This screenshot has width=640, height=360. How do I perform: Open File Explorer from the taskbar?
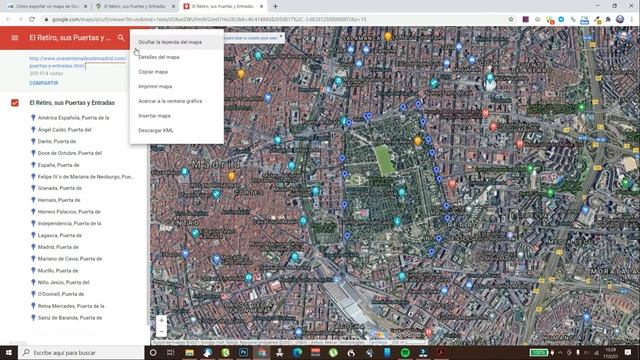click(189, 353)
